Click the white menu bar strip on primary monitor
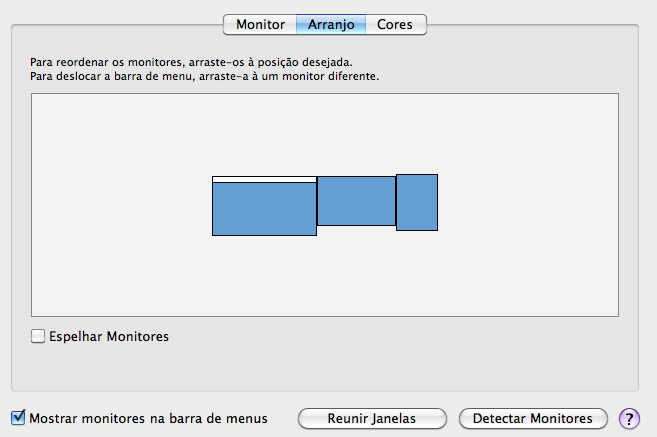 264,179
